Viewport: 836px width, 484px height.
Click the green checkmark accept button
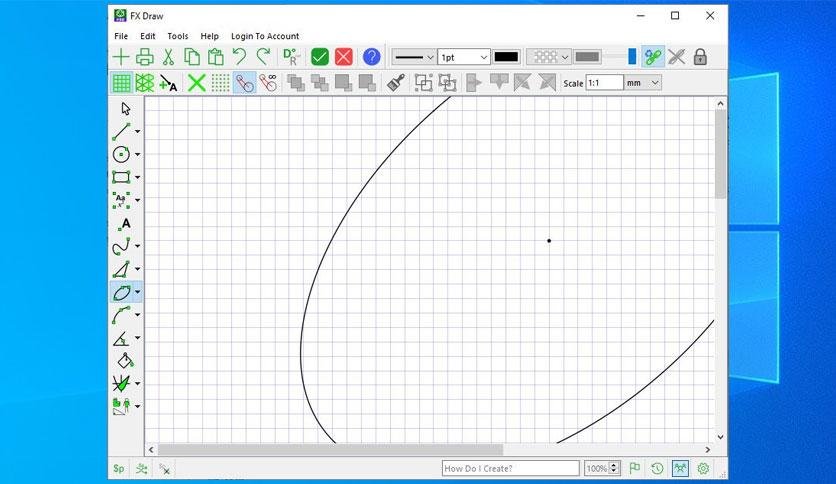click(x=320, y=57)
